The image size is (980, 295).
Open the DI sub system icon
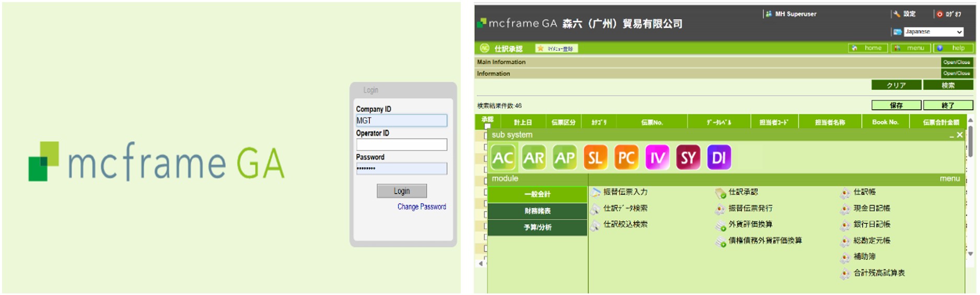point(719,158)
